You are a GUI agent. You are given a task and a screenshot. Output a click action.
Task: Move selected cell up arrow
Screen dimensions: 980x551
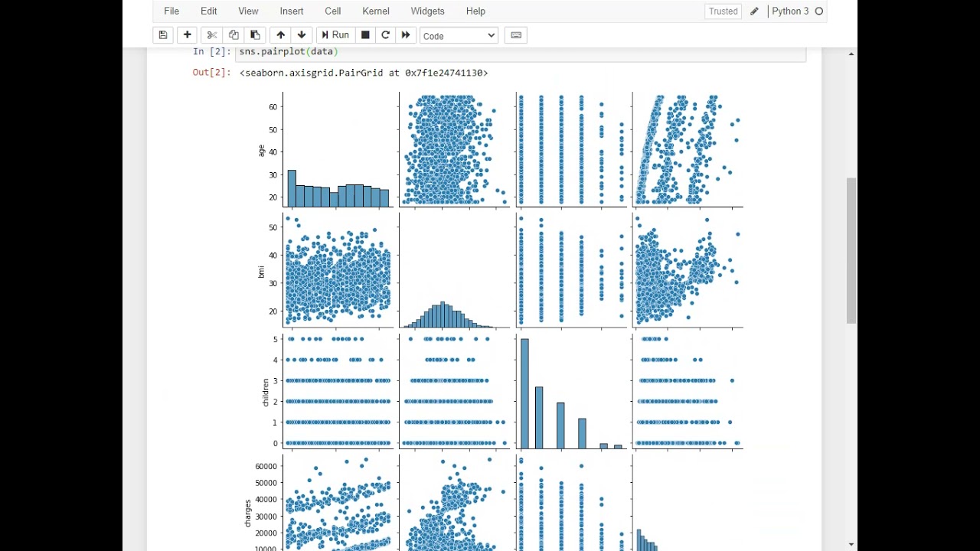(x=280, y=35)
